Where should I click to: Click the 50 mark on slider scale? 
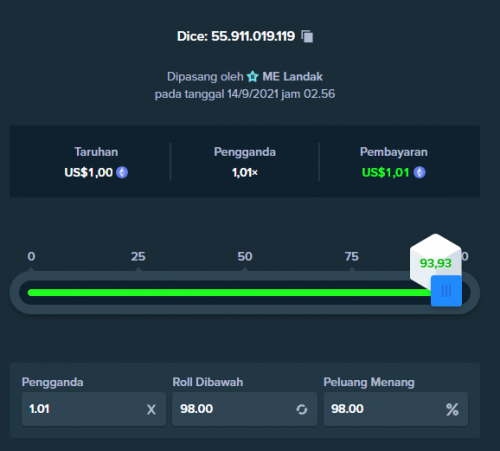click(245, 256)
